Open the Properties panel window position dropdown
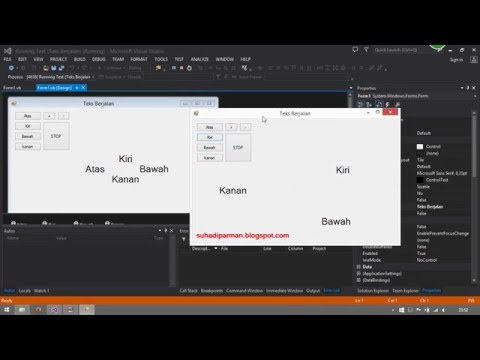 [x=462, y=88]
